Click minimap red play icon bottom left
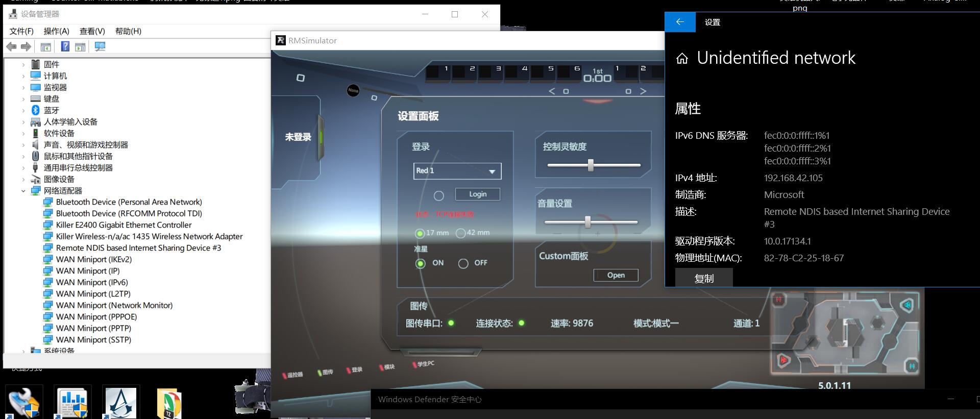This screenshot has width=980, height=419. 783,360
